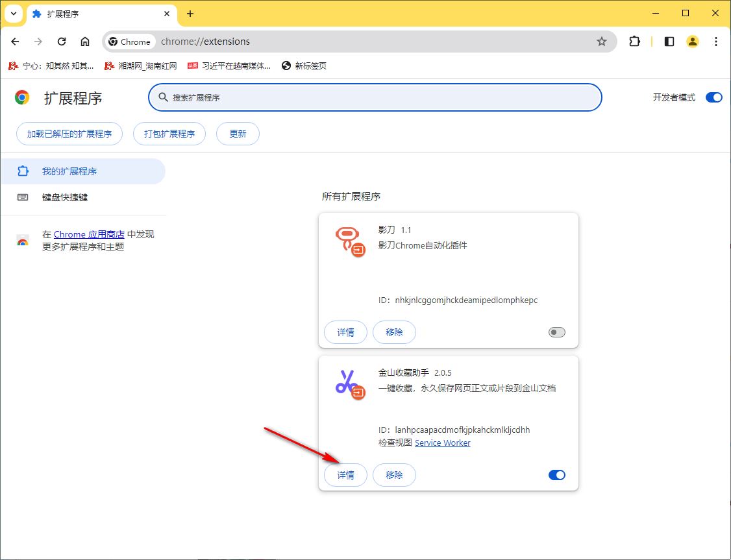Click the 金山收藏助手 extension icon
This screenshot has height=560, width=731.
[x=350, y=384]
